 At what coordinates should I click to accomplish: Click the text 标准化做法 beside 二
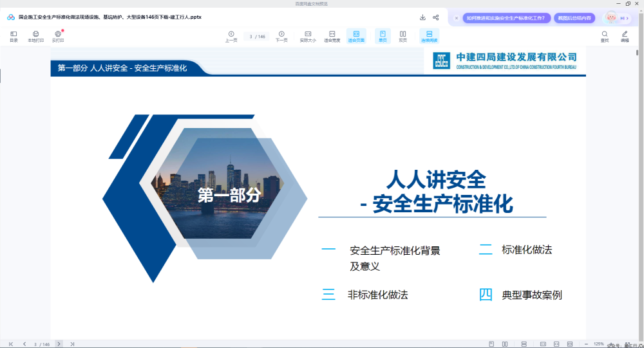click(527, 250)
